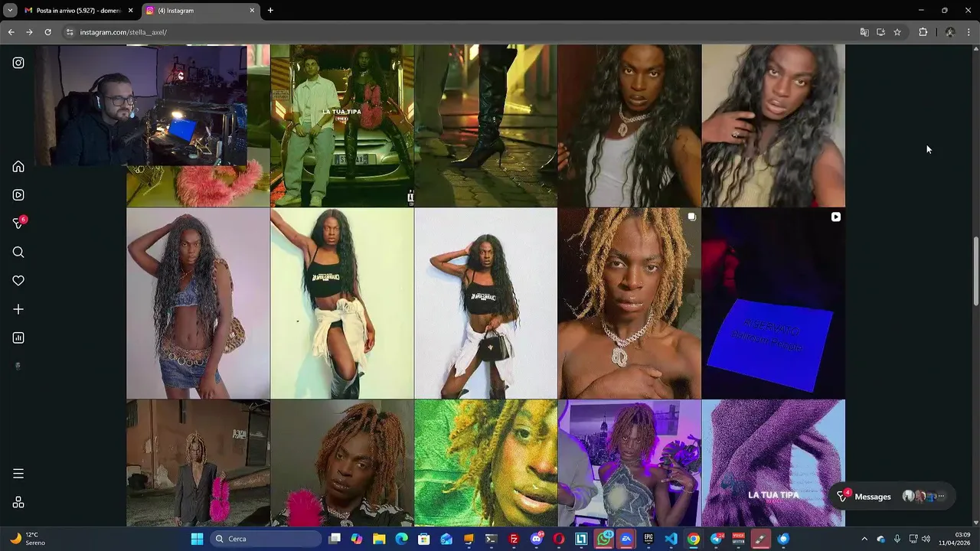The image size is (980, 551).
Task: Open FileZilla from the taskbar
Action: click(x=514, y=539)
